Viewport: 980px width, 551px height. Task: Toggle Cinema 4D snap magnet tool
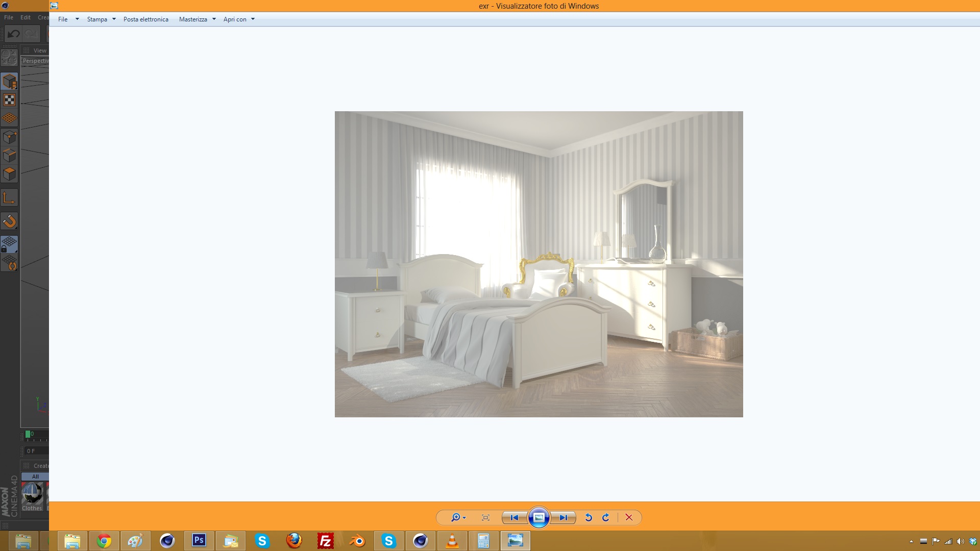10,221
